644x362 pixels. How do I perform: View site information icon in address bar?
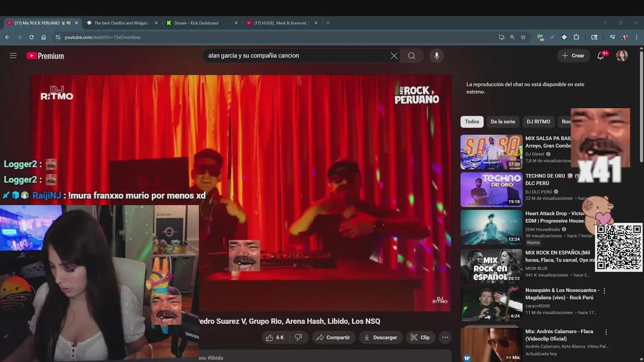pyautogui.click(x=58, y=37)
